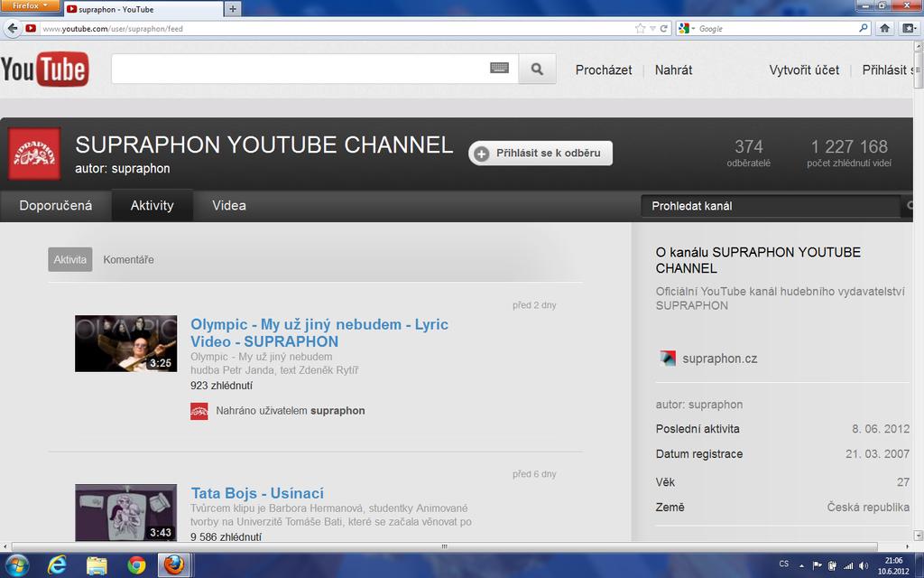Viewport: 924px width, 578px height.
Task: Open Internet Explorer from taskbar
Action: [x=57, y=565]
